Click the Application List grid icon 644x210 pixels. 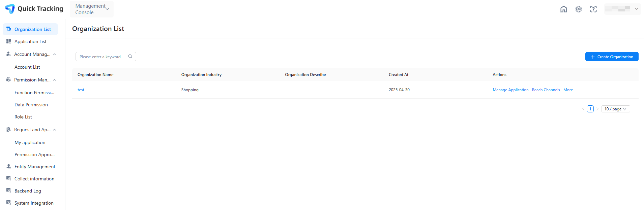click(9, 41)
